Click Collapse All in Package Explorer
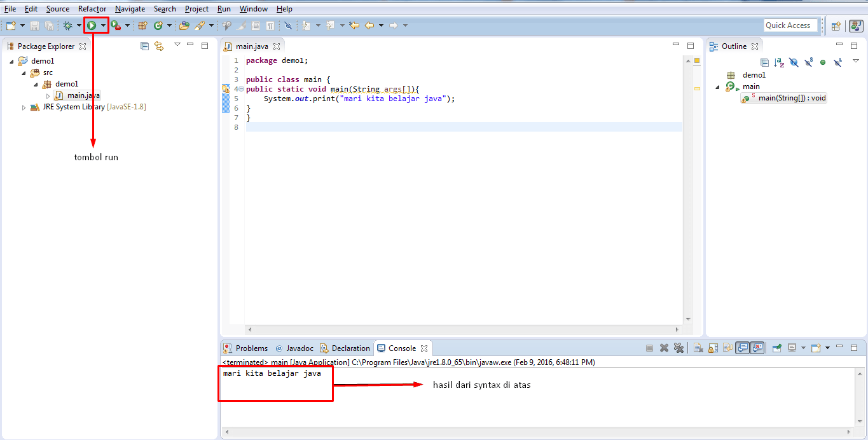Screen dimensions: 868x440 click(x=144, y=46)
